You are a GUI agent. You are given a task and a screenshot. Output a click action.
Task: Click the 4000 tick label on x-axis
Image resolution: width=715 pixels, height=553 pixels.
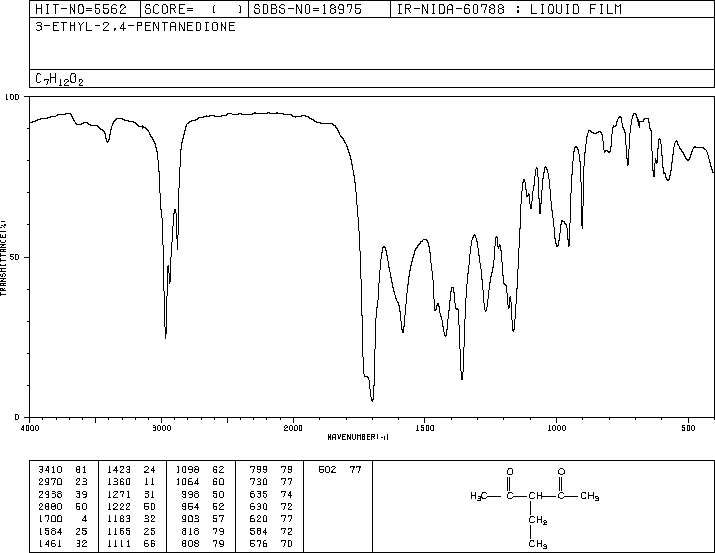pyautogui.click(x=30, y=428)
